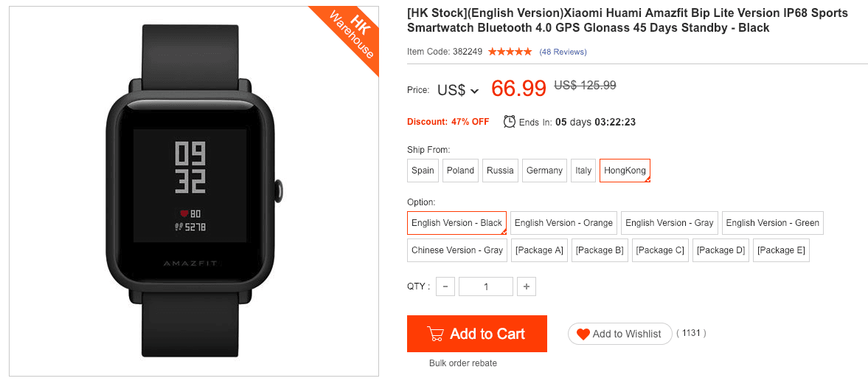Viewport: 868px width, 381px height.
Task: Choose the [Package E] option
Action: click(780, 250)
